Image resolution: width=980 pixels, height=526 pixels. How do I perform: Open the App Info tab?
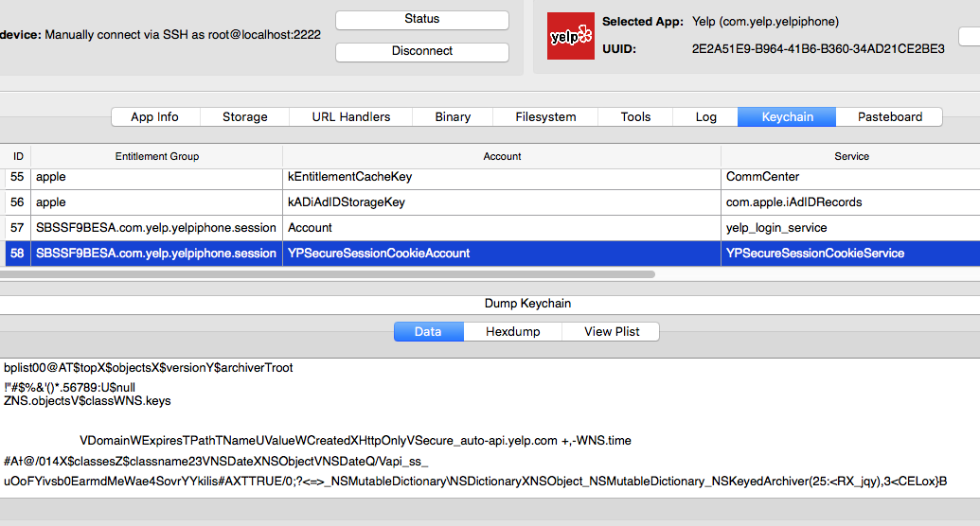[155, 116]
